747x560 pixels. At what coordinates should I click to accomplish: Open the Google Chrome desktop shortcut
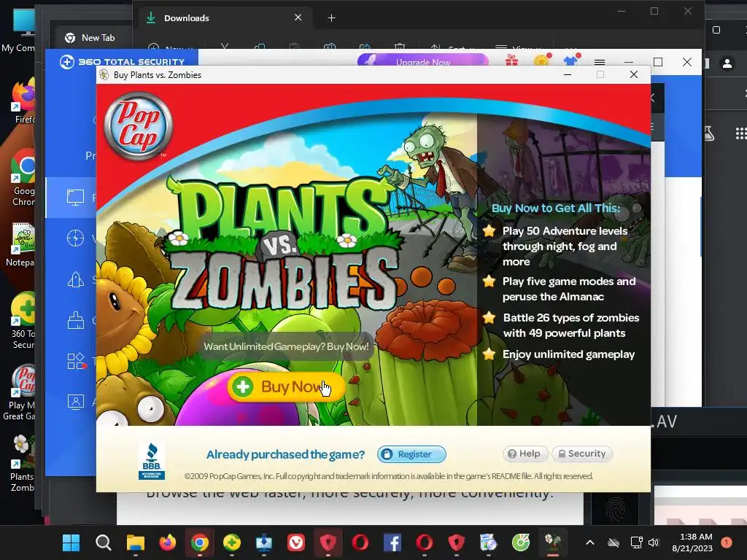[x=23, y=179]
